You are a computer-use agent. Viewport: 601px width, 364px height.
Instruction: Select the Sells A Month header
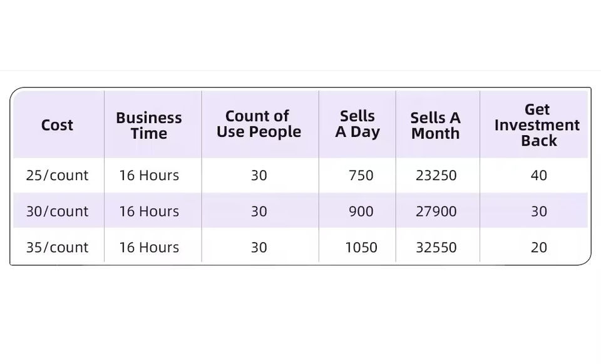pyautogui.click(x=435, y=125)
